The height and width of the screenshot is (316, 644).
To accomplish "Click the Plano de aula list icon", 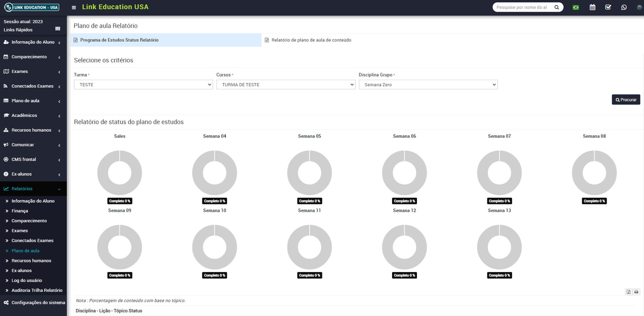I will point(6,101).
